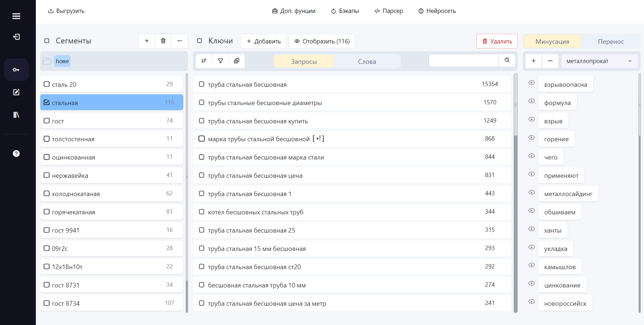Delete segment using trash icon
This screenshot has width=644, height=325.
pyautogui.click(x=163, y=41)
